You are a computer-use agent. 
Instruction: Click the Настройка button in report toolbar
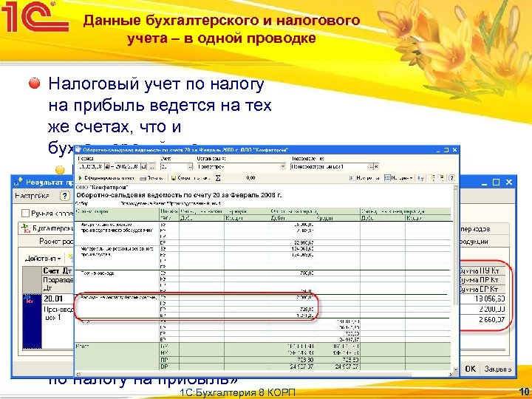click(x=365, y=178)
